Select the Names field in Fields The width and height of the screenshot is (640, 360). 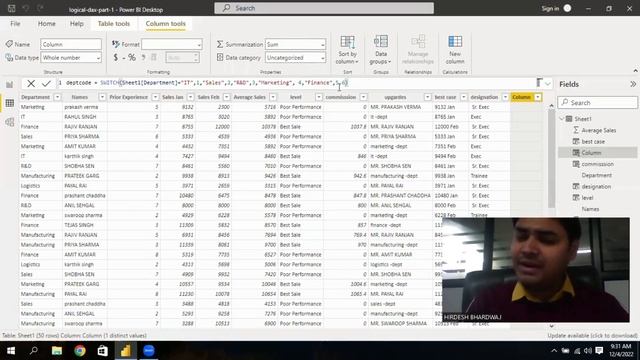[590, 209]
